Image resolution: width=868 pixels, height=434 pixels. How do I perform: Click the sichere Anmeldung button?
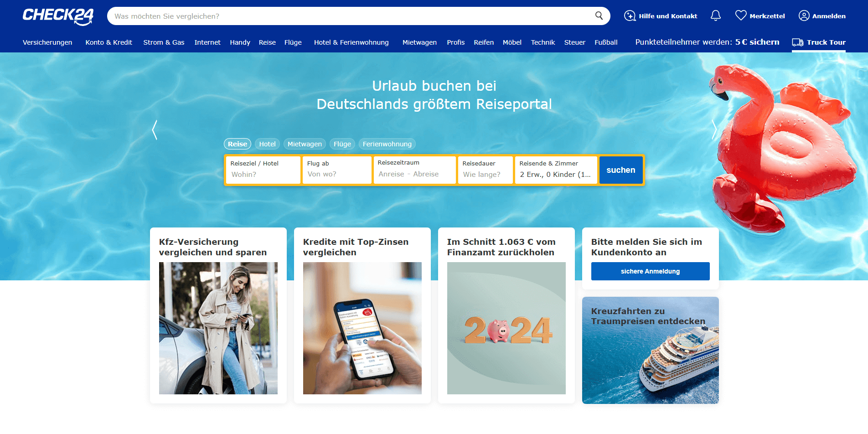coord(650,271)
